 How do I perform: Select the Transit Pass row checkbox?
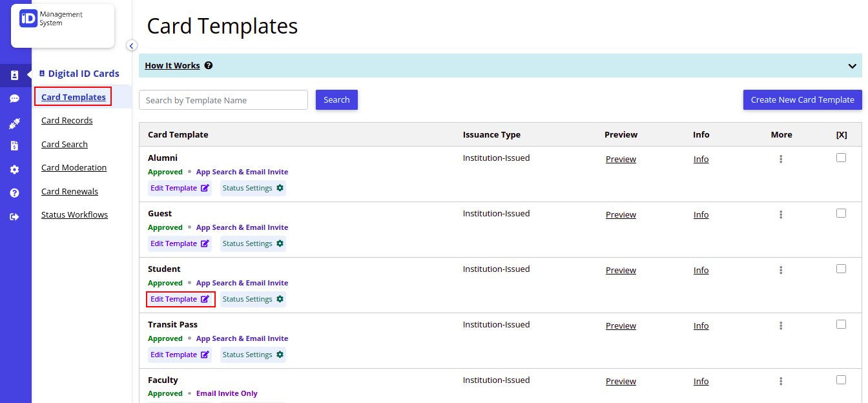[x=841, y=324]
